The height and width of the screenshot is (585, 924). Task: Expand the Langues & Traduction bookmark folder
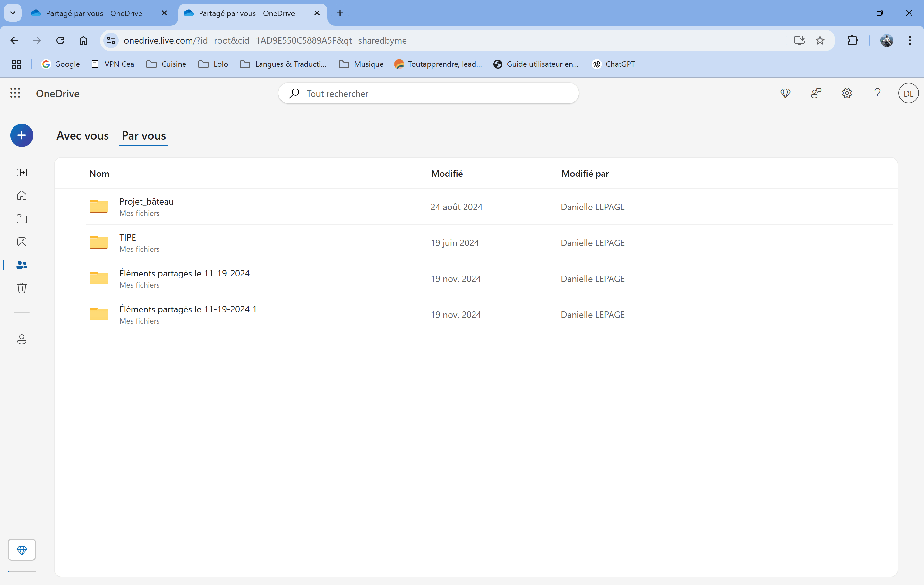coord(283,64)
